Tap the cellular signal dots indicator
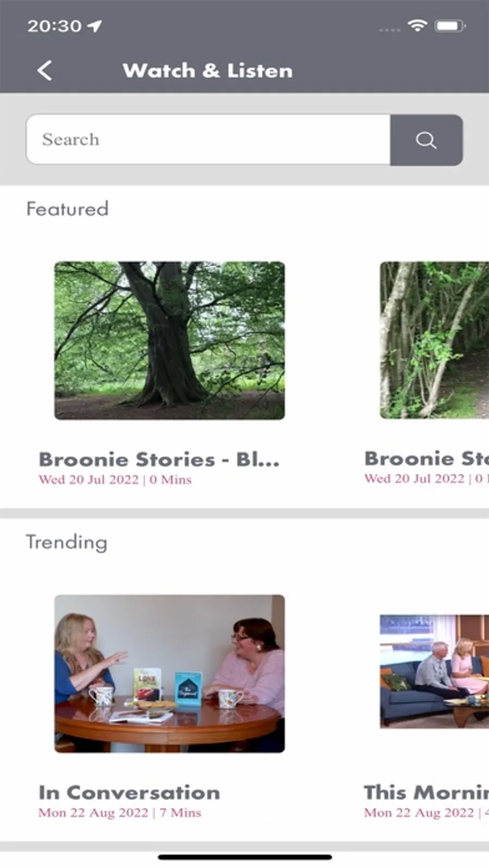Viewport: 489px width, 868px height. 390,30
